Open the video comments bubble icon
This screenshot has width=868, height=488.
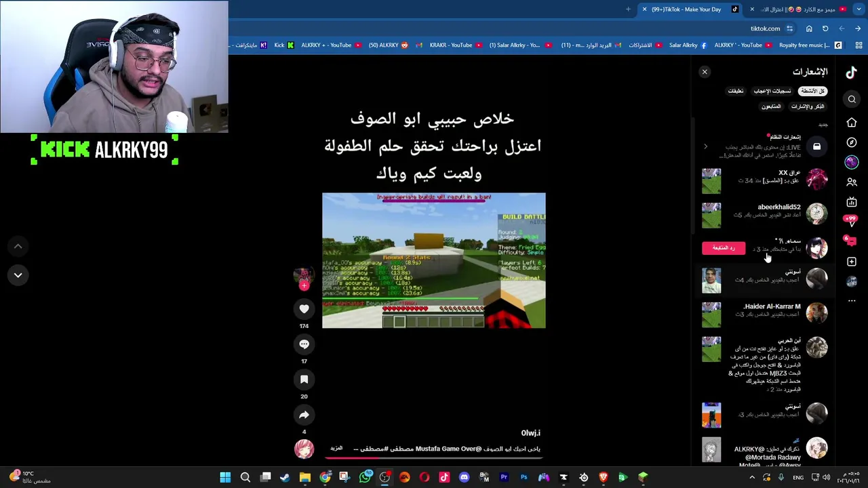[x=304, y=344]
